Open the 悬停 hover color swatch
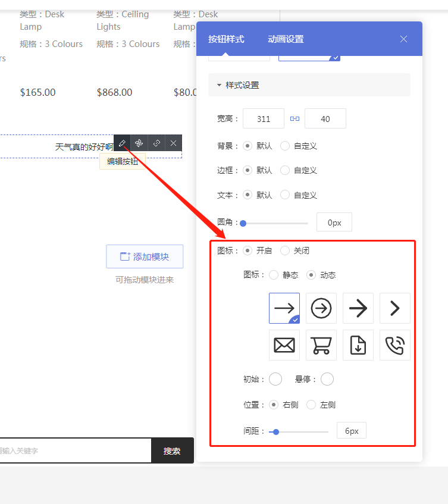This screenshot has height=504, width=448. (x=327, y=379)
